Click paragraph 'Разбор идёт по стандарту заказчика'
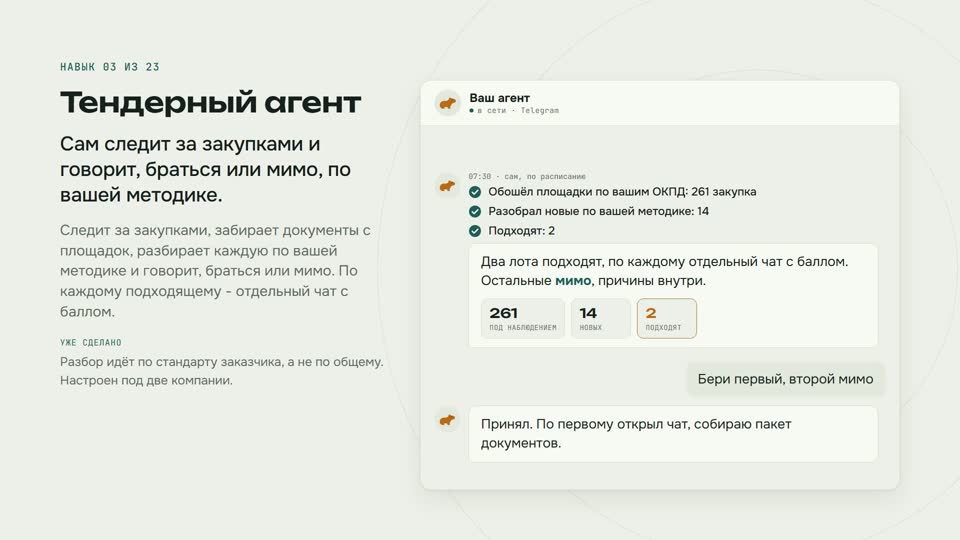Viewport: 960px width, 540px height. tap(222, 371)
